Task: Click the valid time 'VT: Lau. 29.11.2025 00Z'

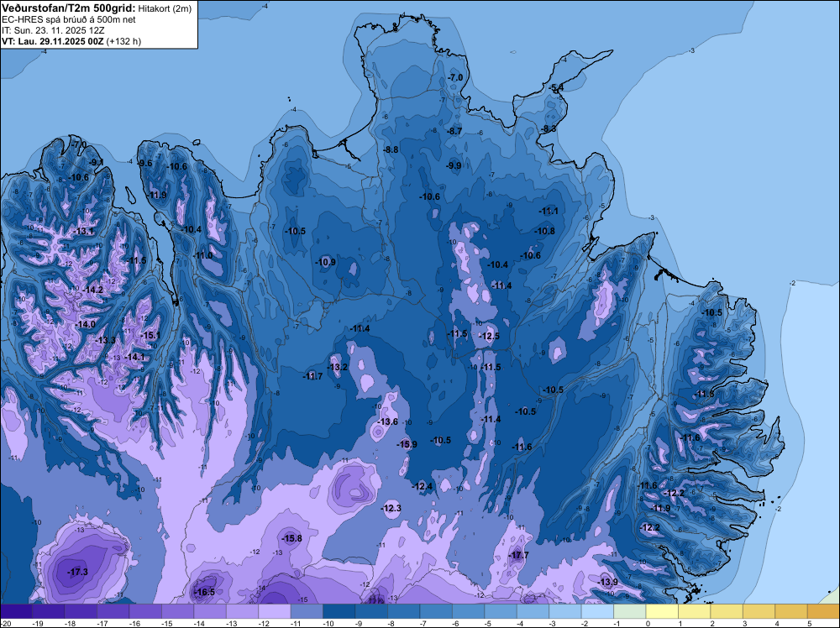Action: 53,41
